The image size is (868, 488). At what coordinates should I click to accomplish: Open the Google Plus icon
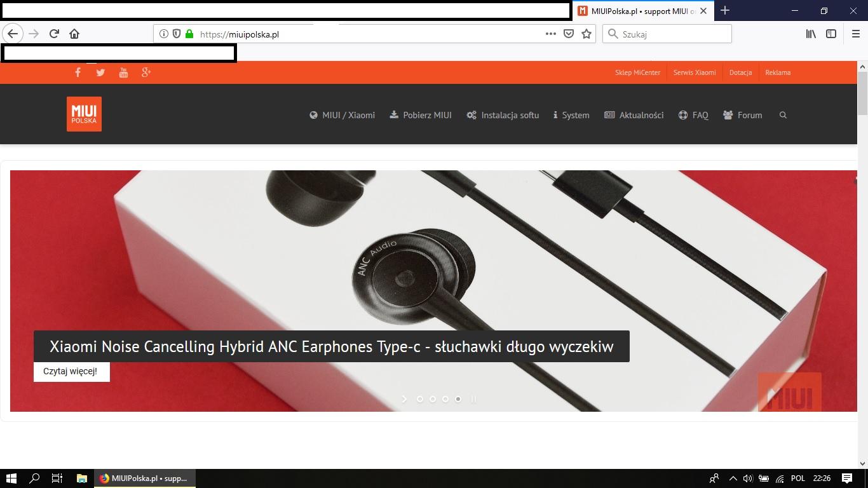point(146,72)
